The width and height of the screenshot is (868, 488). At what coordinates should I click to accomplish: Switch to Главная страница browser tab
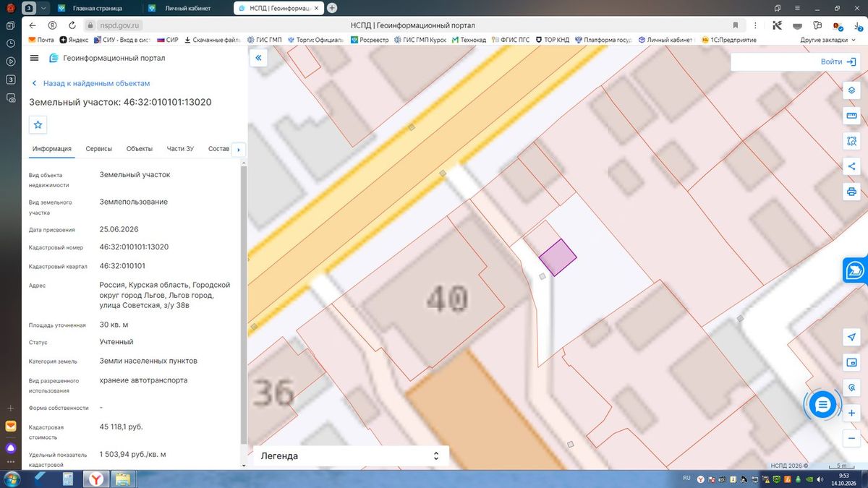98,8
